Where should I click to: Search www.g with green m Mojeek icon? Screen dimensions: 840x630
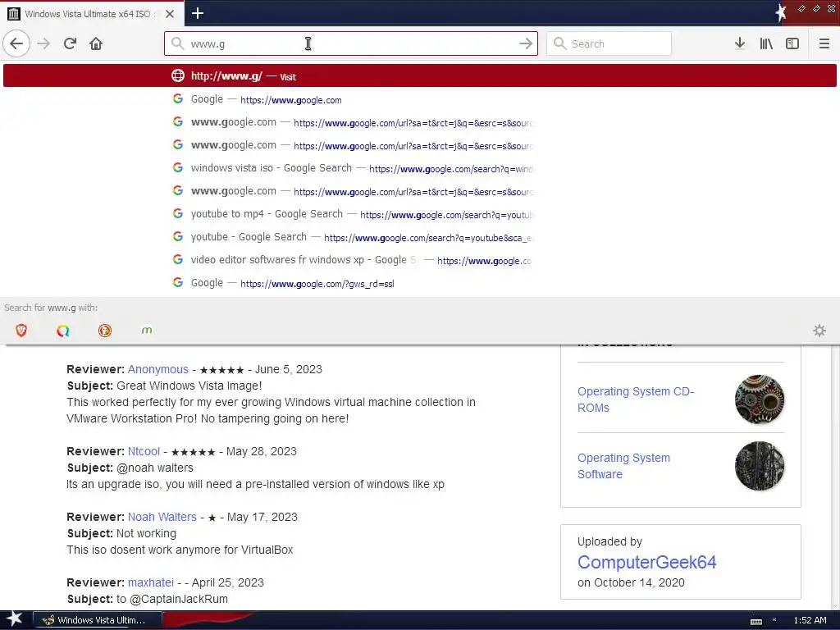[x=147, y=331]
